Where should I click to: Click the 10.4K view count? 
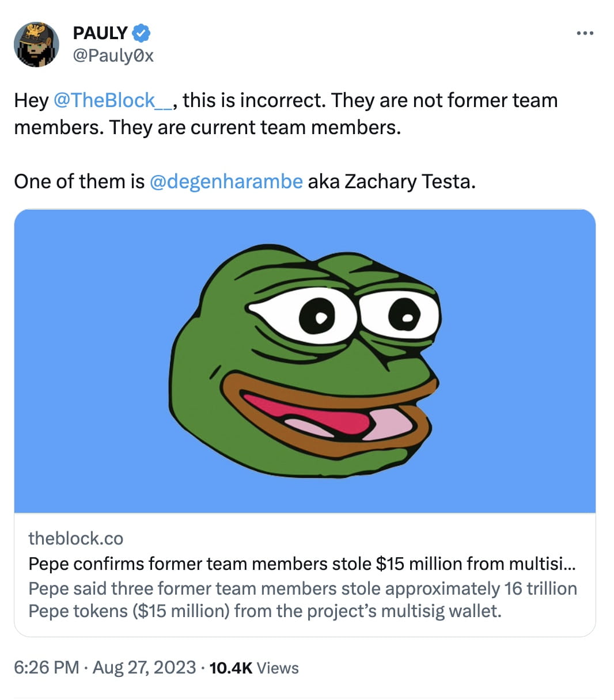(x=230, y=668)
